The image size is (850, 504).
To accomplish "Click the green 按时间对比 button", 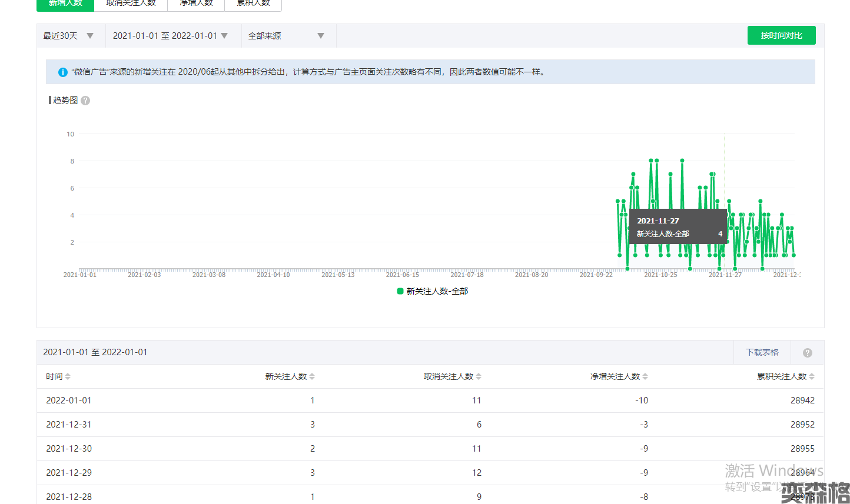I will 781,35.
